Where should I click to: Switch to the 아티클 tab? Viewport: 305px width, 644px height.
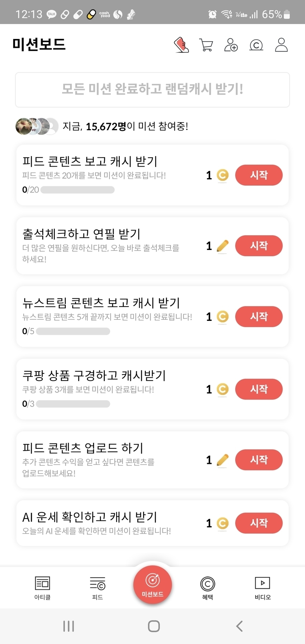(42, 587)
